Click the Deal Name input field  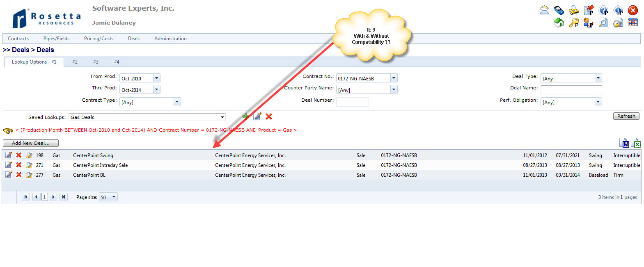571,90
